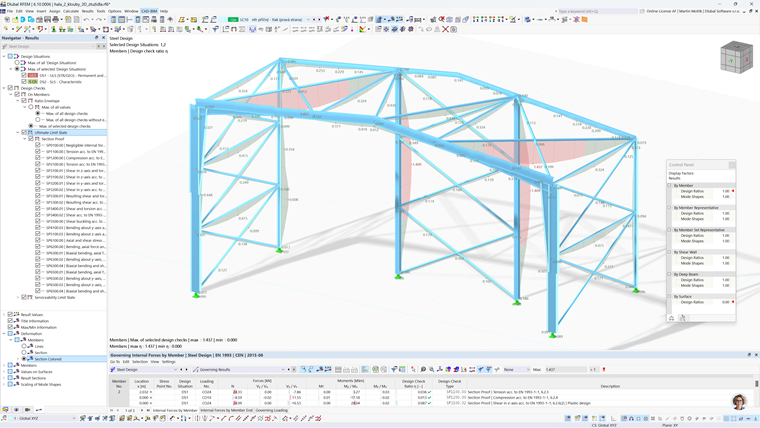Click the open folder icon in toolbar
760x428 pixels.
click(15, 19)
